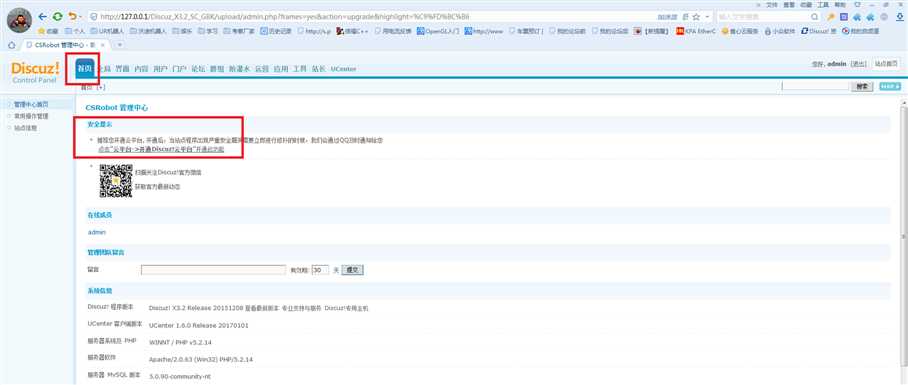Click the 5.0.90-community-nt MySQL version text

pyautogui.click(x=180, y=376)
